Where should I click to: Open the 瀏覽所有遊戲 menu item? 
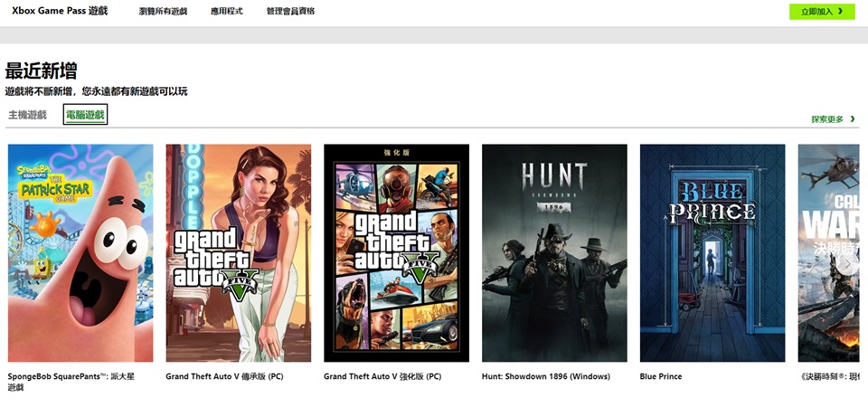pos(164,12)
